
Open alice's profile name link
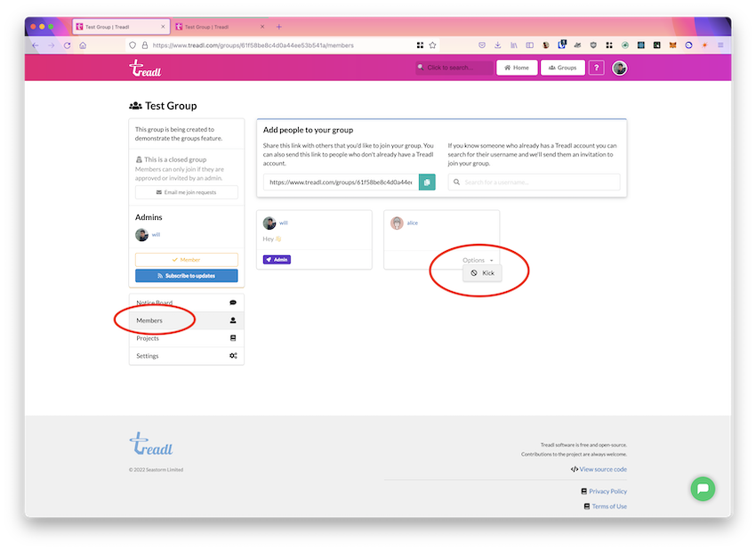pyautogui.click(x=412, y=222)
